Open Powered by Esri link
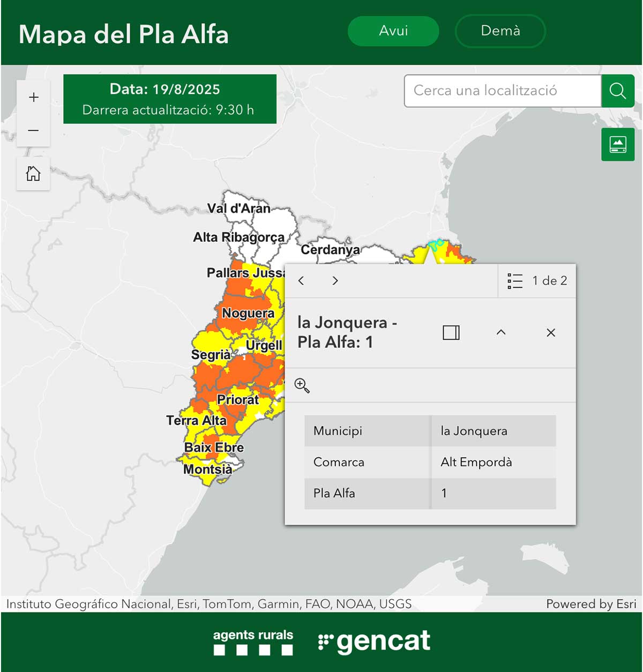This screenshot has width=643, height=672. pos(590,604)
